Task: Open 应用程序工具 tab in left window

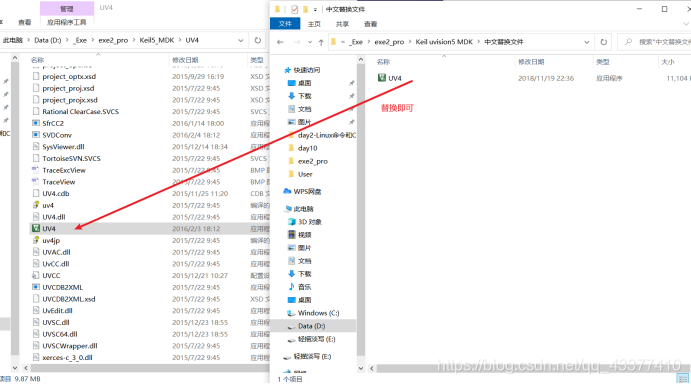Action: 67,22
